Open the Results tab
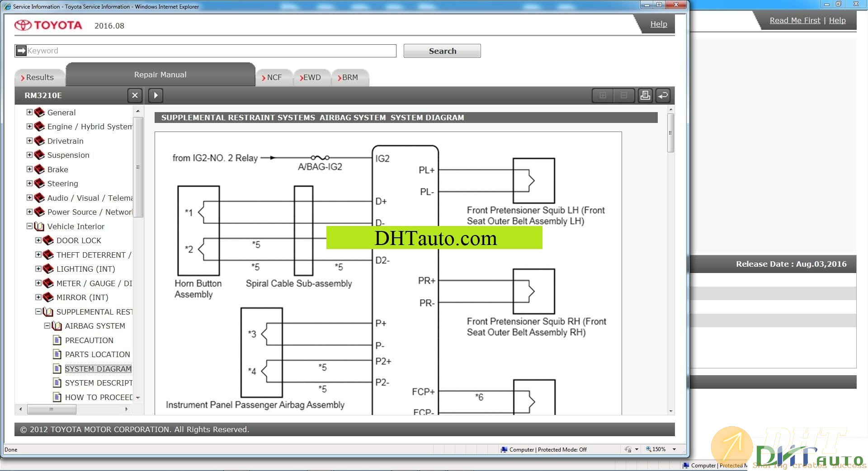The height and width of the screenshot is (471, 868). coord(40,77)
